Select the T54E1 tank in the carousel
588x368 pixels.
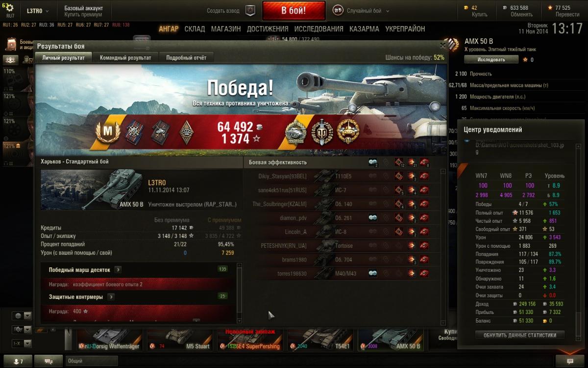[322, 339]
